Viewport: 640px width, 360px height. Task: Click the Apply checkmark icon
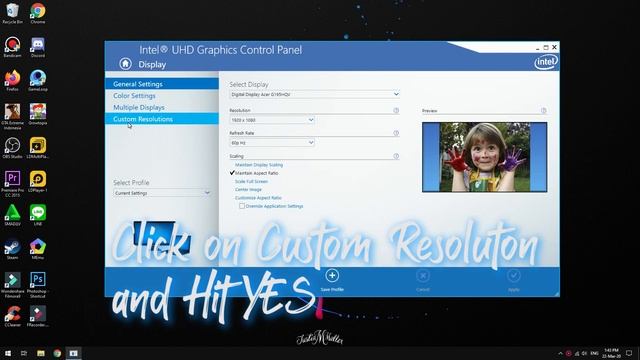point(513,276)
